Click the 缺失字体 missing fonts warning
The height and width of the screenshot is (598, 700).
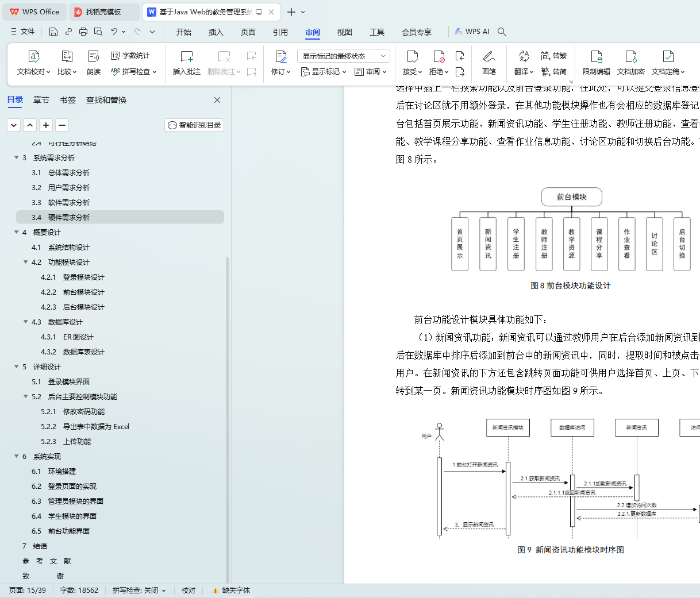coord(231,591)
